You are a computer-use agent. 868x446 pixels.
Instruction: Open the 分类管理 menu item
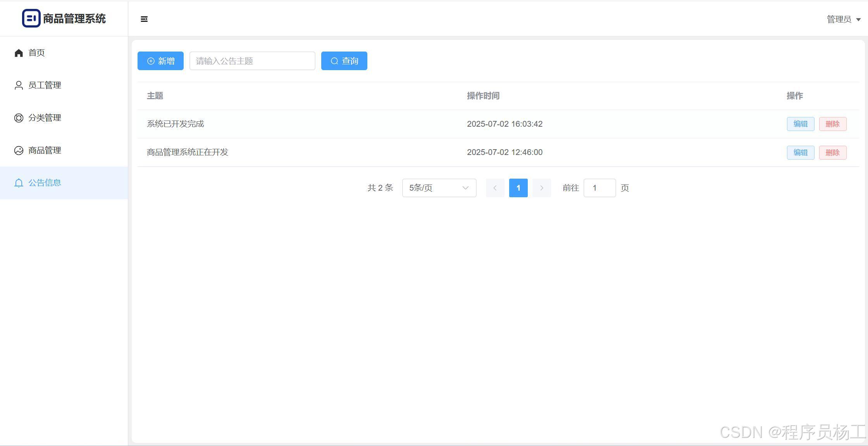45,118
